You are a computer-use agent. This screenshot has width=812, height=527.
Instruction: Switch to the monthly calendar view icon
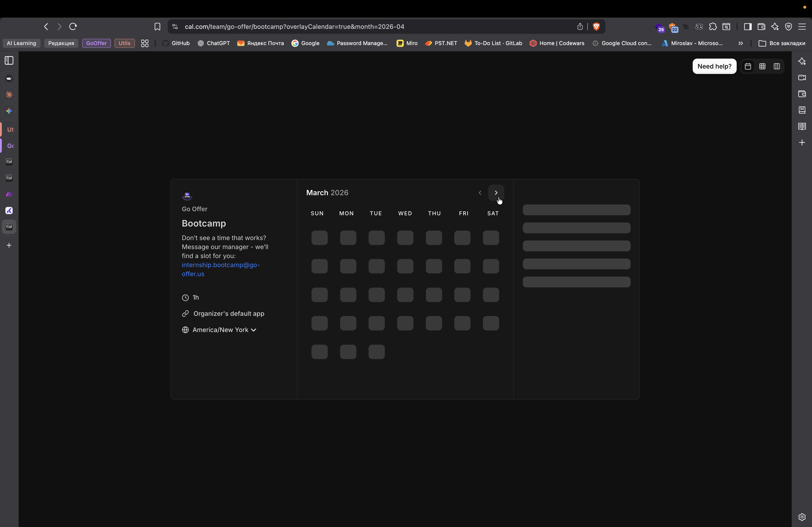point(748,66)
